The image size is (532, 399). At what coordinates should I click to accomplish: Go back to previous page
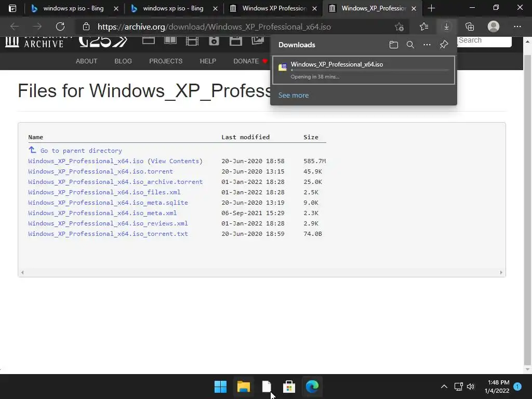click(x=15, y=26)
